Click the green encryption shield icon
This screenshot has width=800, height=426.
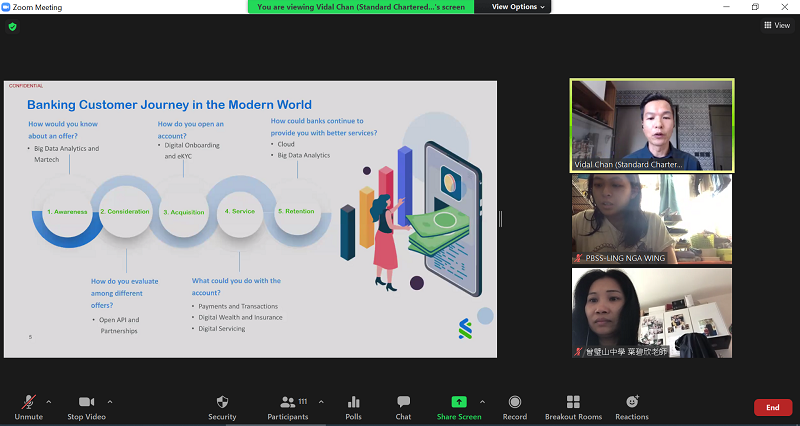point(12,26)
